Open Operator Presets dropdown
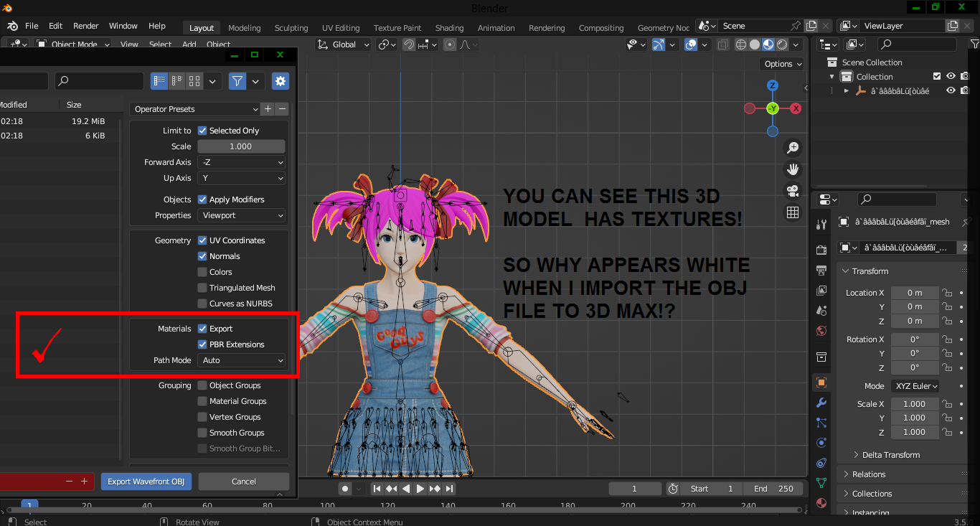 coord(194,109)
